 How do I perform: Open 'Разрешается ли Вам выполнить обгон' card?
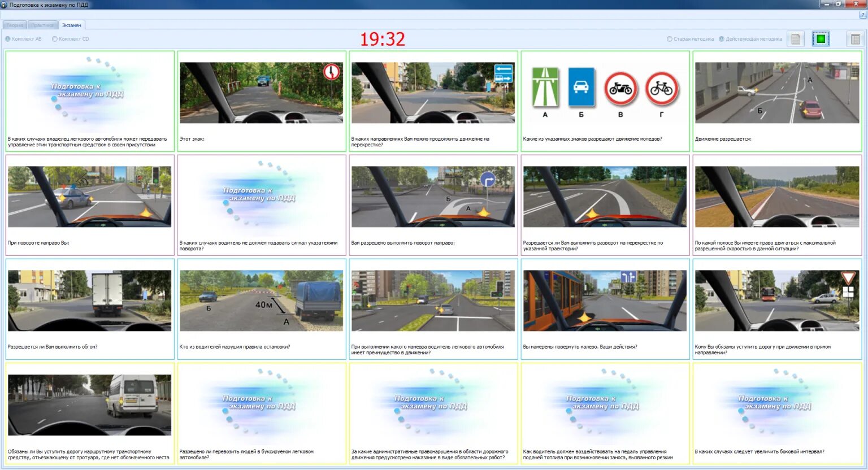(x=90, y=309)
